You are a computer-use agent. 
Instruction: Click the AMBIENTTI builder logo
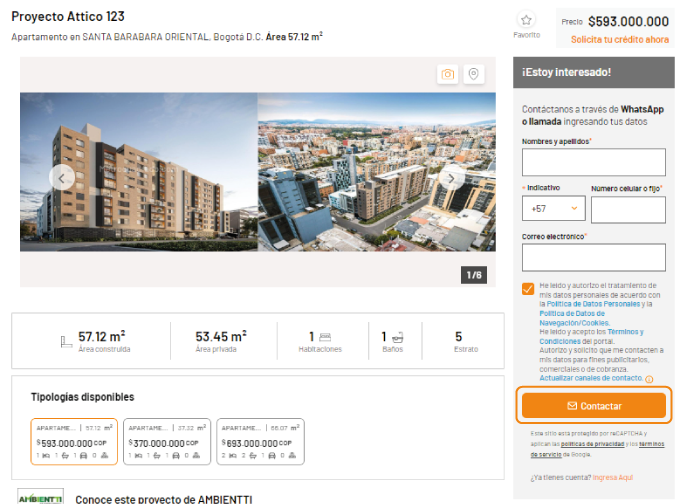pos(40,497)
